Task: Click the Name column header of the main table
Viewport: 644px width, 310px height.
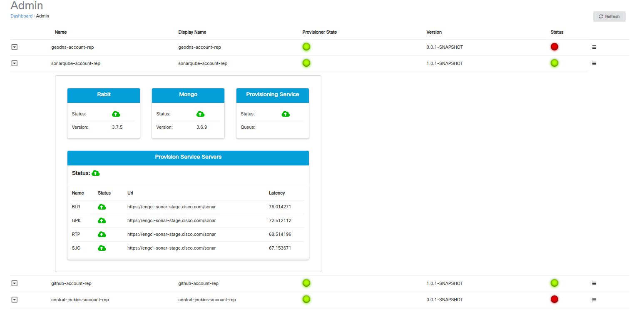Action: (61, 32)
